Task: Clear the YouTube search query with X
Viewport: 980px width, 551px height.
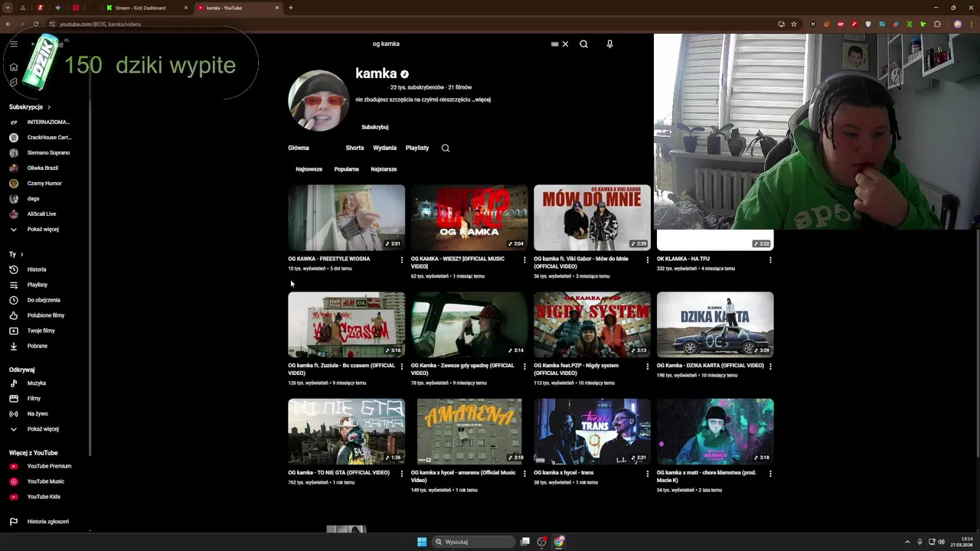Action: point(565,44)
